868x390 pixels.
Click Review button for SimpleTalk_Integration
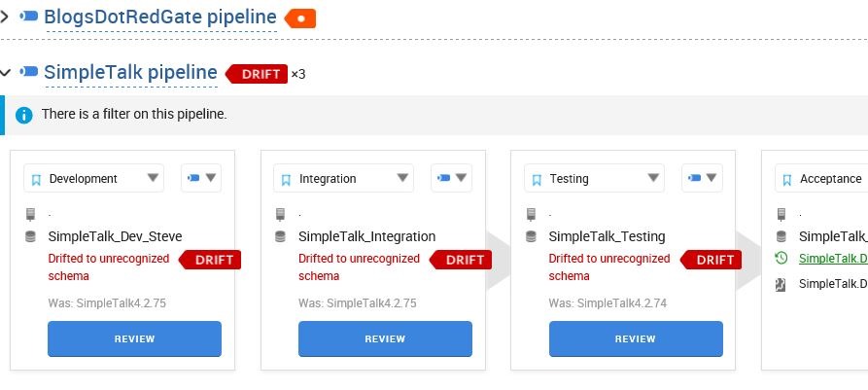(x=385, y=338)
